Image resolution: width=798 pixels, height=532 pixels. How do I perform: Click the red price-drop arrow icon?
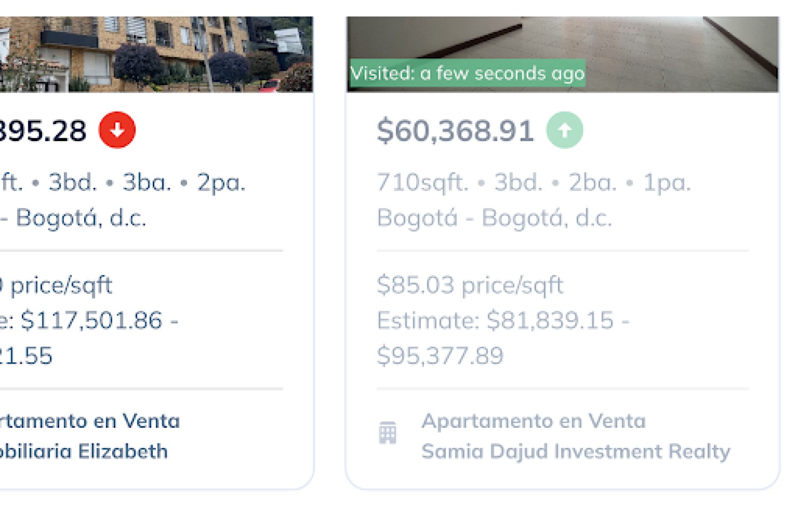click(117, 130)
